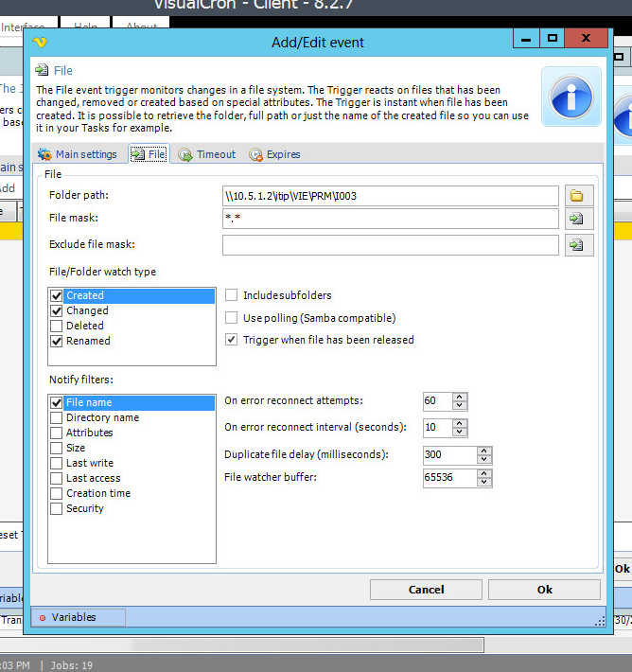Click the Jobs: 19 status bar entry
Screen dimensions: 632x672
tap(72, 665)
